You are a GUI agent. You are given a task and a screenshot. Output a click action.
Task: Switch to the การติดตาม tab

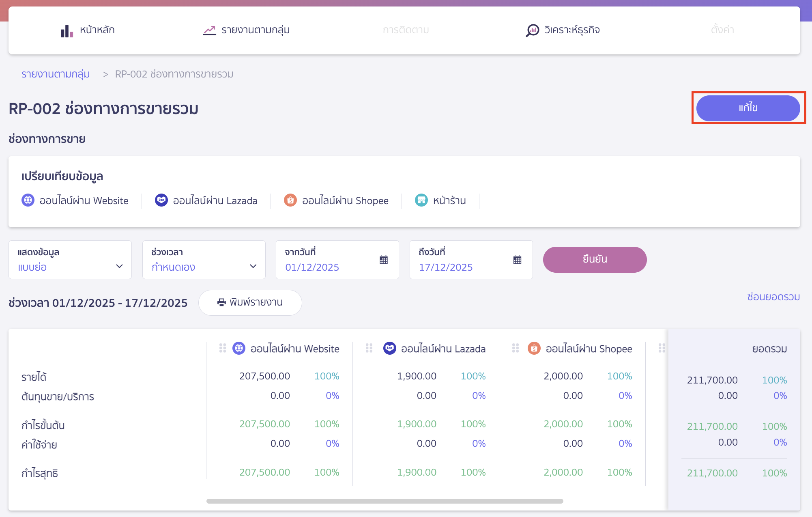click(x=406, y=30)
